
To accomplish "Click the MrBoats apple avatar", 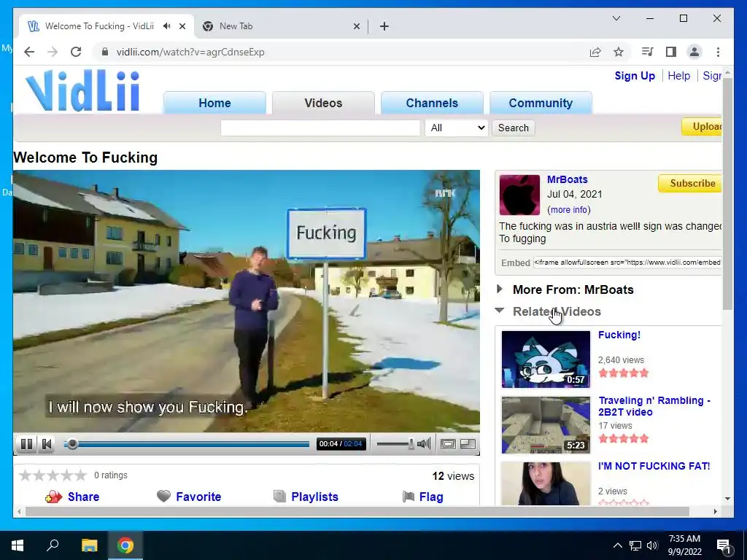I will click(519, 195).
